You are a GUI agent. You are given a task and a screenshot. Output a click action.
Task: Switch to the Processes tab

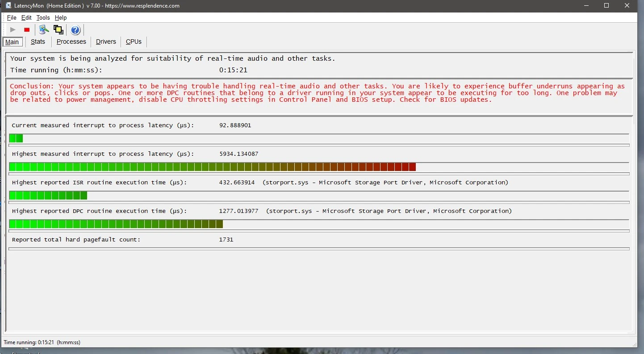[71, 42]
